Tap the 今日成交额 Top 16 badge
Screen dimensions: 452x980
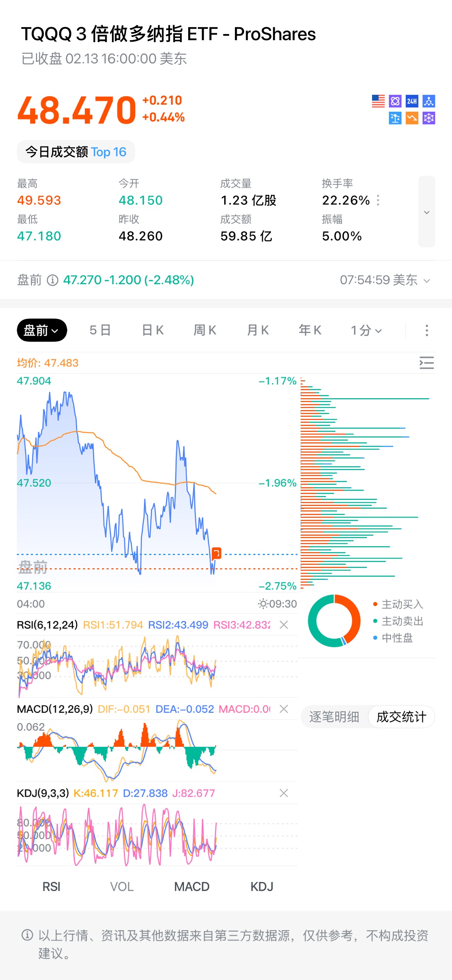[x=76, y=152]
